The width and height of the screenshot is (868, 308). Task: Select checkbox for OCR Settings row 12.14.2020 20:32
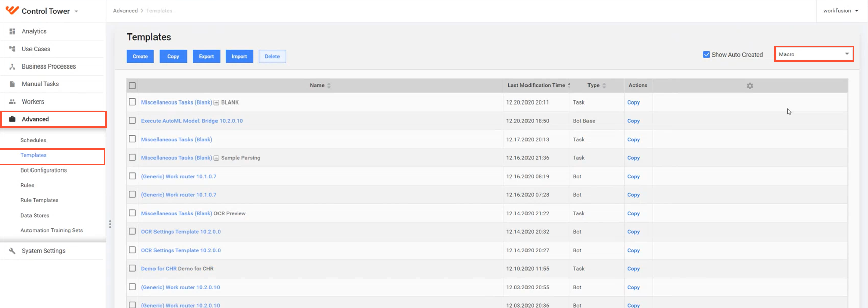132,231
